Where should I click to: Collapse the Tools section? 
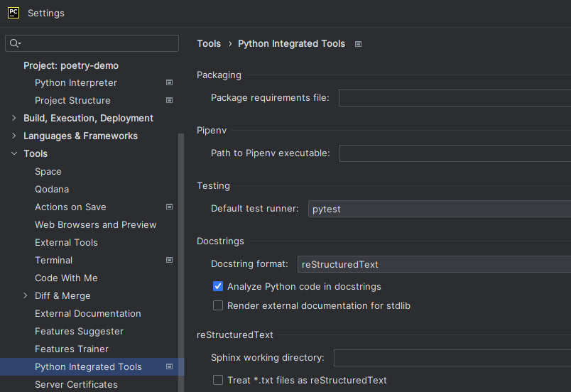(x=14, y=154)
